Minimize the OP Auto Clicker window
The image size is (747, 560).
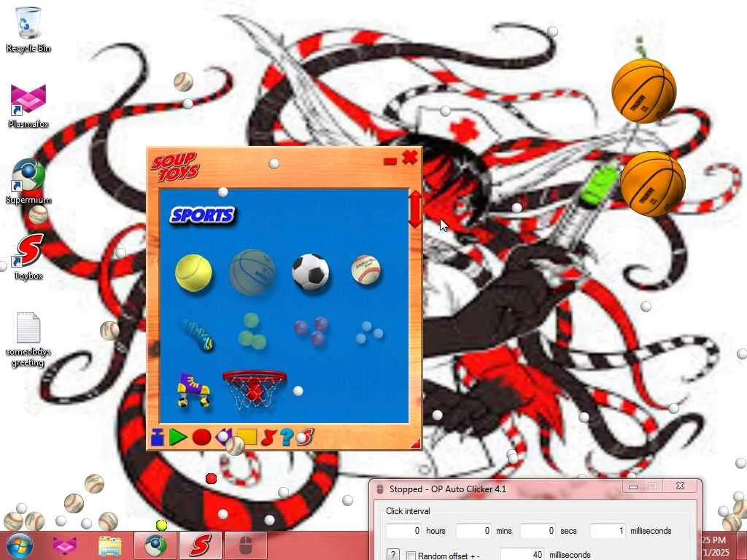pos(633,486)
